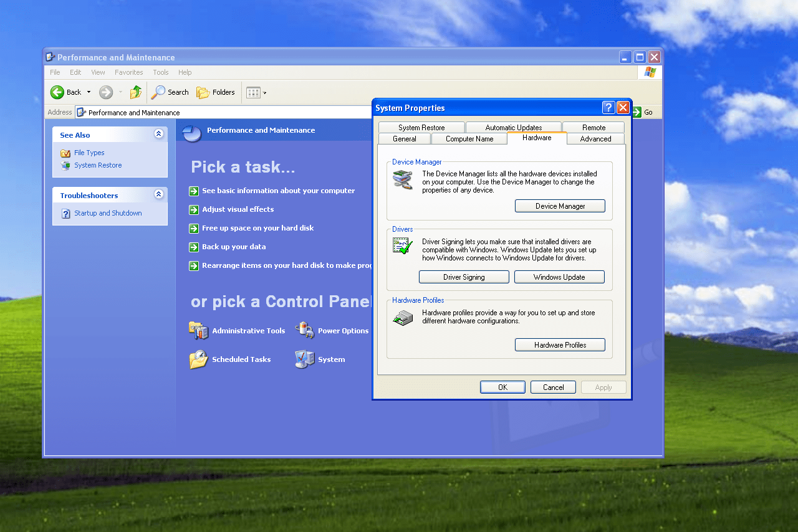
Task: Switch to the Advanced tab
Action: (x=596, y=138)
